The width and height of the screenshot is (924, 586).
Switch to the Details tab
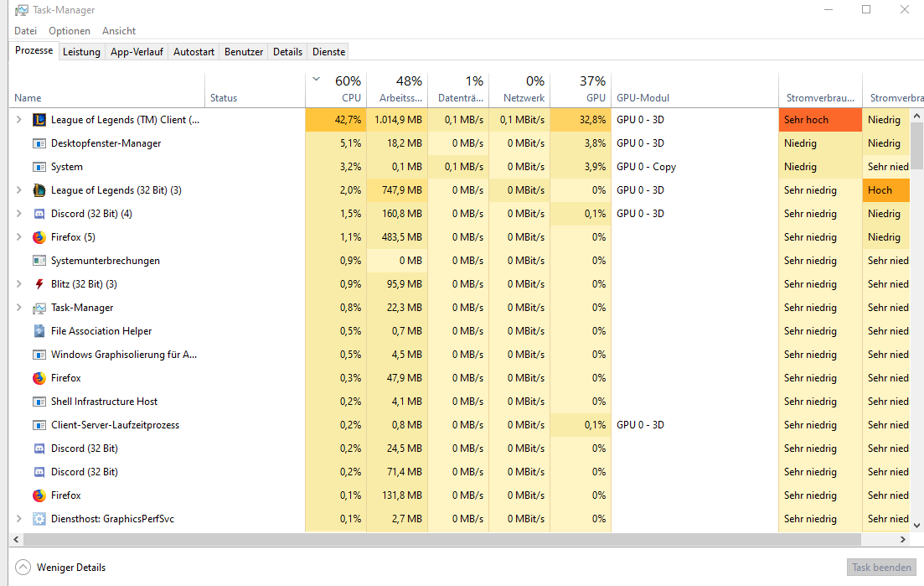tap(287, 52)
